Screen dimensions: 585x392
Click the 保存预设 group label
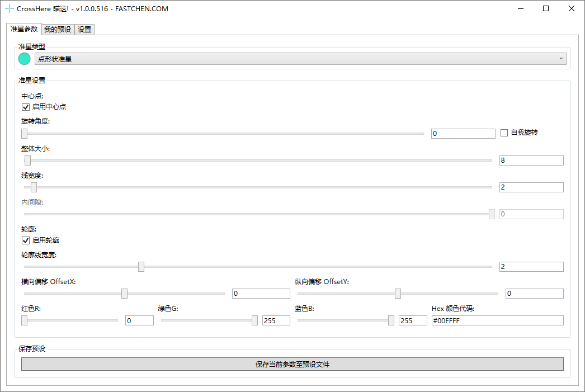tap(32, 349)
